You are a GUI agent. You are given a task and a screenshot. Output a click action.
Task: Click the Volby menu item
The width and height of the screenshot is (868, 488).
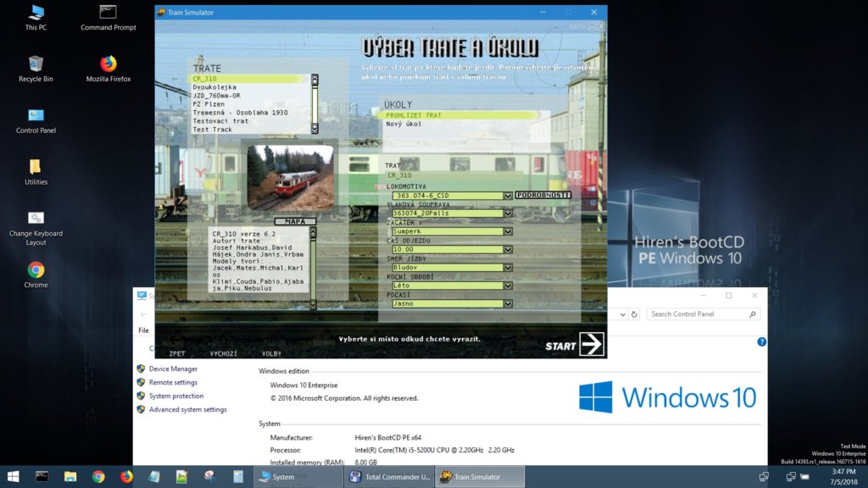271,353
